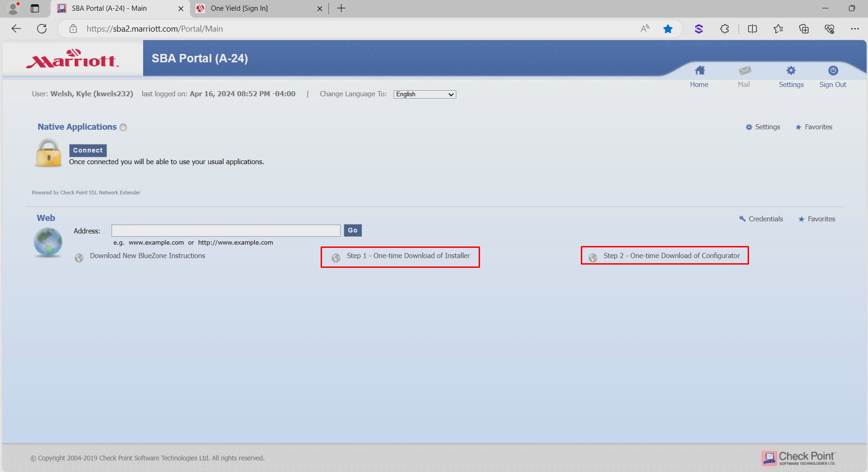Screen dimensions: 868x472
Task: Click the Powered by Check Point SSL text
Action: (x=86, y=193)
